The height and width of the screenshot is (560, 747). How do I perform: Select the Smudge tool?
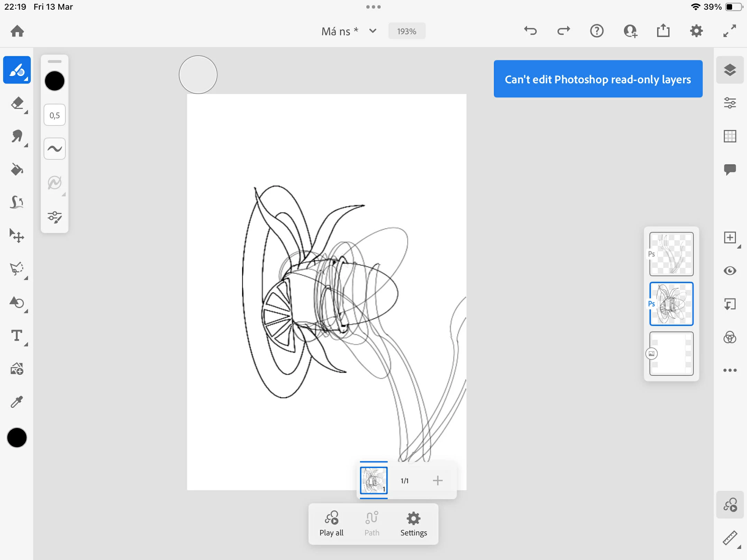[x=17, y=136]
